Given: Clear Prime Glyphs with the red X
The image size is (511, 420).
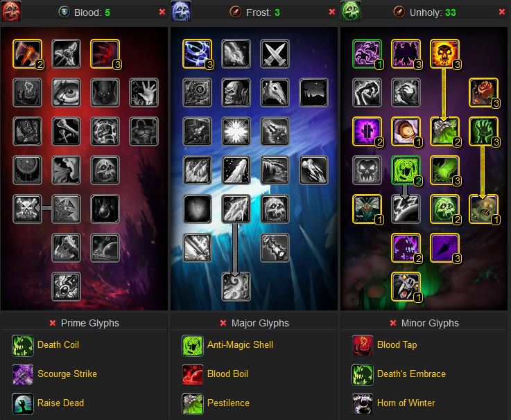Looking at the screenshot, I should (53, 323).
